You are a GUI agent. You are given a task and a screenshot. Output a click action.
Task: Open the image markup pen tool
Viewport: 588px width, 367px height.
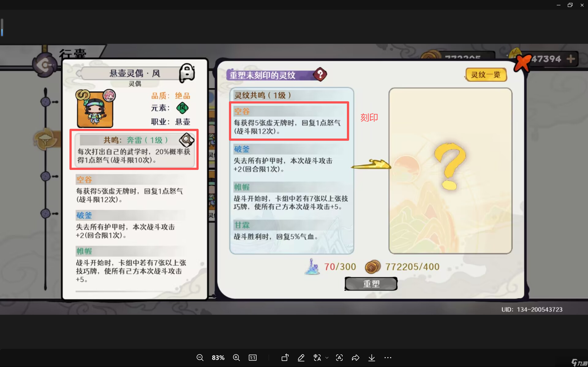pos(301,357)
